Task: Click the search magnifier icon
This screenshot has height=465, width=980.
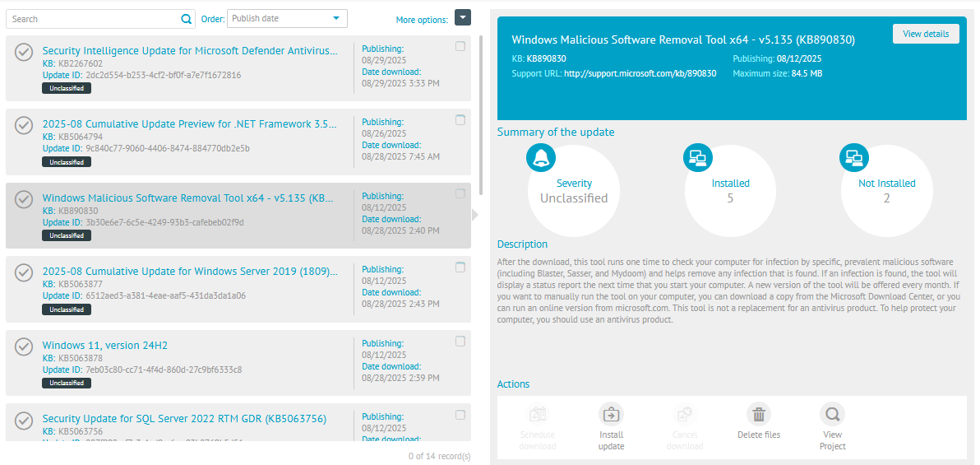Action: point(187,19)
